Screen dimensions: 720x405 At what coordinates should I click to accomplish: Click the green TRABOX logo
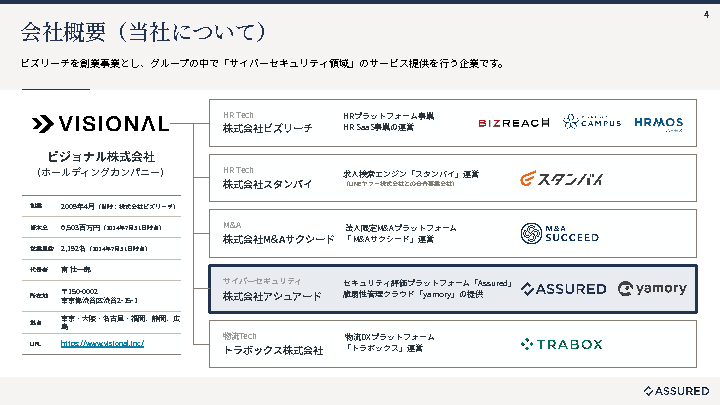561,344
